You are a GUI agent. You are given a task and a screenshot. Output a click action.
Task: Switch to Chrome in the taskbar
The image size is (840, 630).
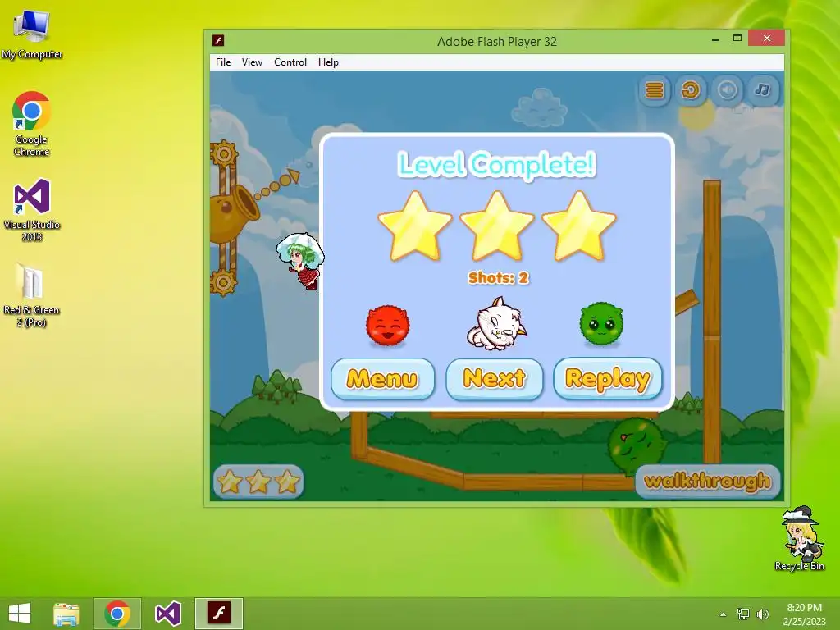click(x=117, y=614)
